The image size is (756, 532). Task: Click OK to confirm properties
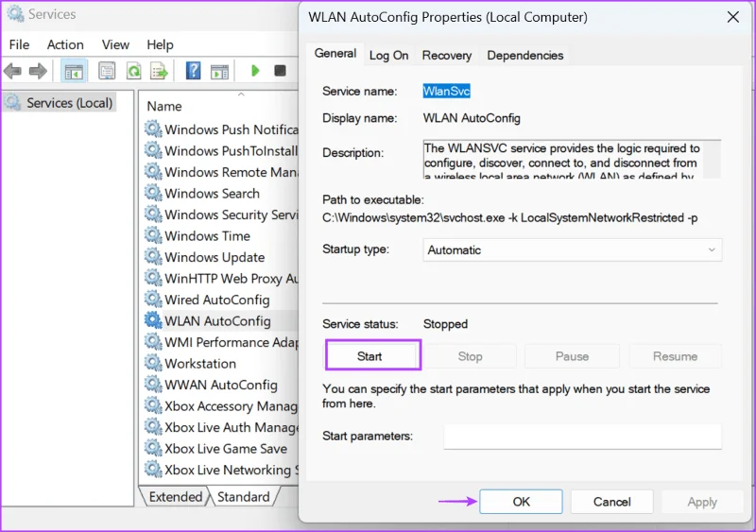(x=522, y=502)
